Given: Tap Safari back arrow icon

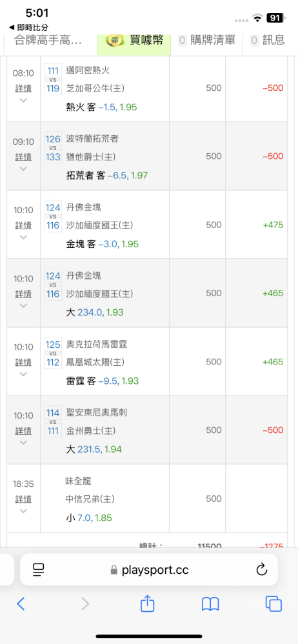Looking at the screenshot, I should [21, 603].
